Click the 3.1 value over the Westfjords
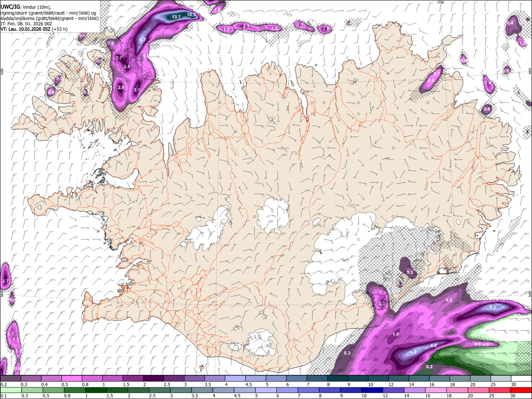Image resolution: width=532 pixels, height=399 pixels. [x=137, y=90]
